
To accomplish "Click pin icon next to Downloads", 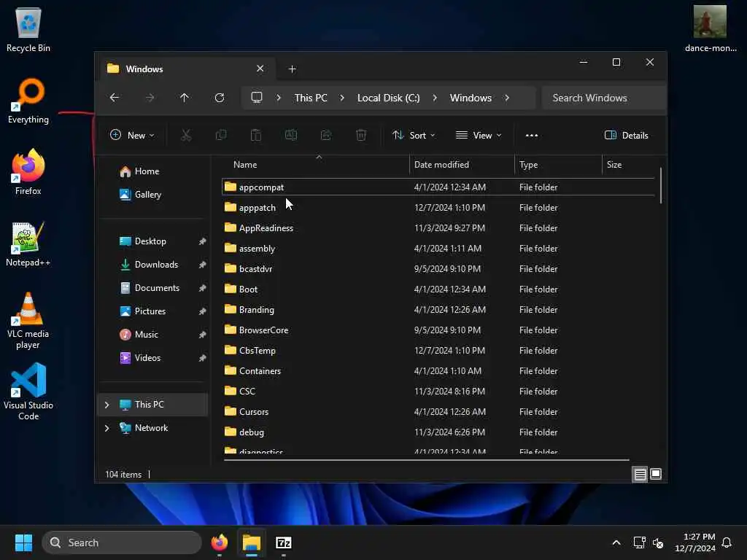I will (x=203, y=265).
